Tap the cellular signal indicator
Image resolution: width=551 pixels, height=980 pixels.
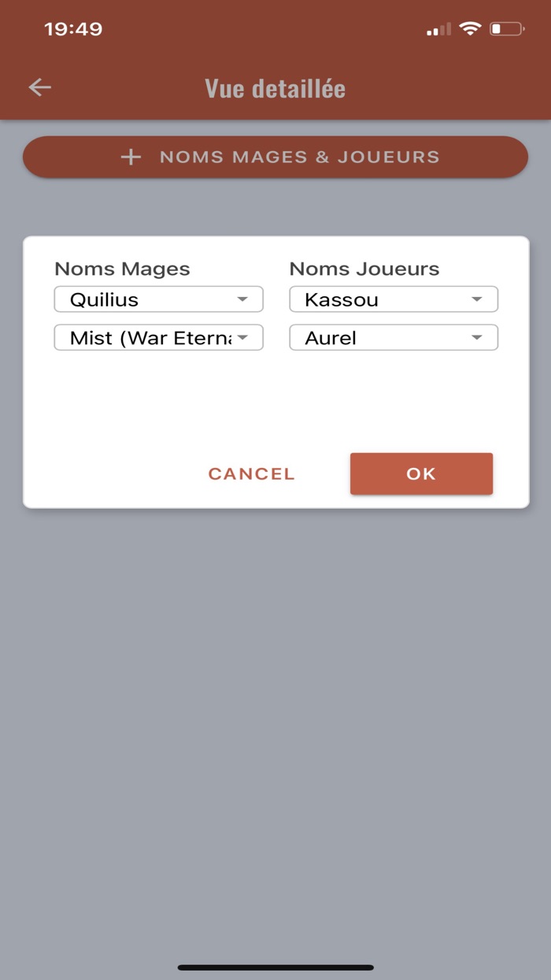point(436,28)
